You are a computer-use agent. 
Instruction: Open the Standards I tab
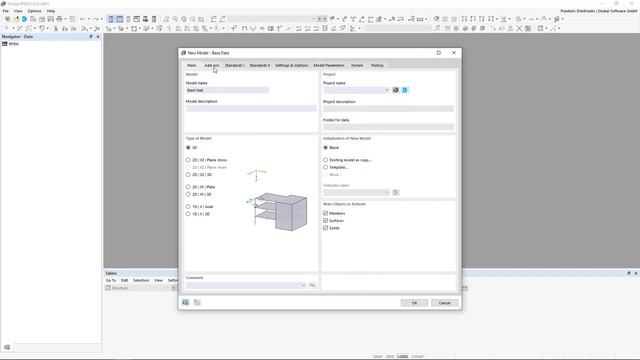pos(235,65)
